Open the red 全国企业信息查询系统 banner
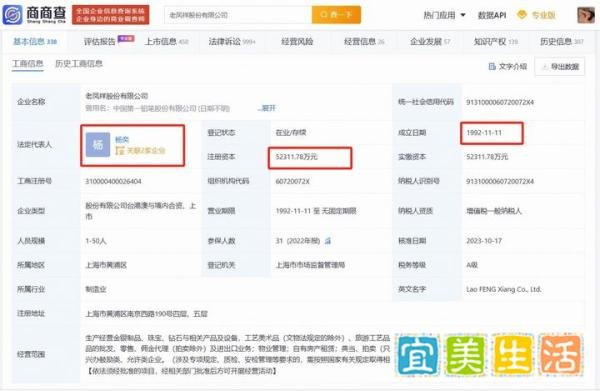Screen dimensions: 600x391 pos(111,15)
